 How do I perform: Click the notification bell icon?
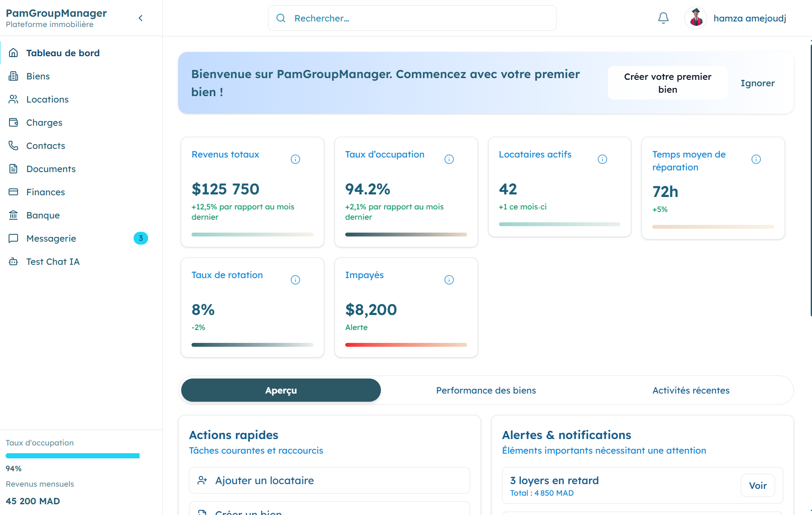tap(663, 18)
